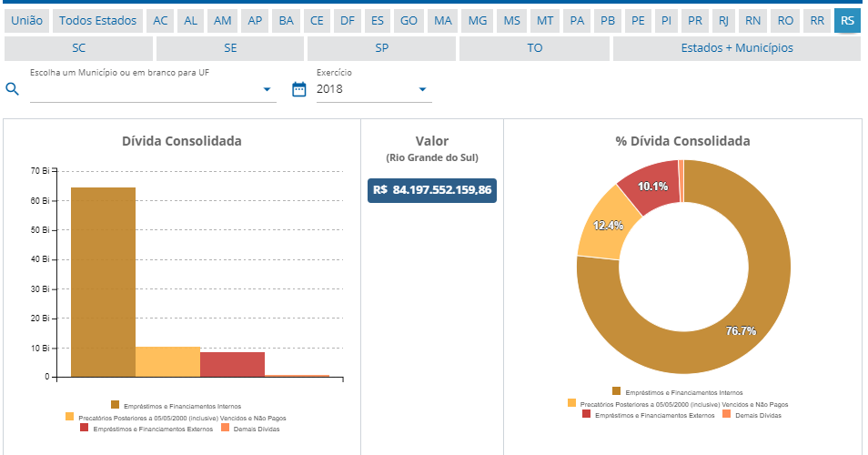Switch to Todos Estados tab
The image size is (868, 455).
(97, 21)
